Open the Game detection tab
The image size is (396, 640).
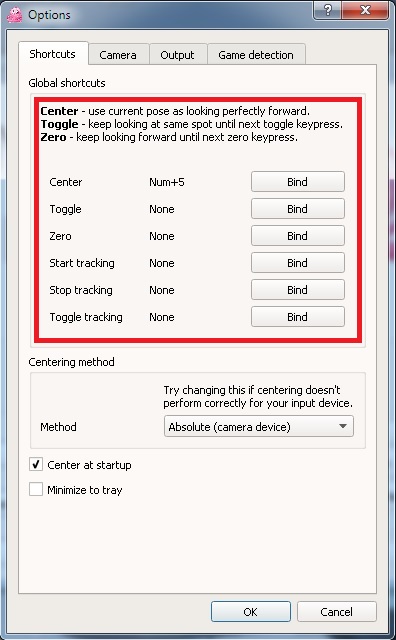click(256, 55)
